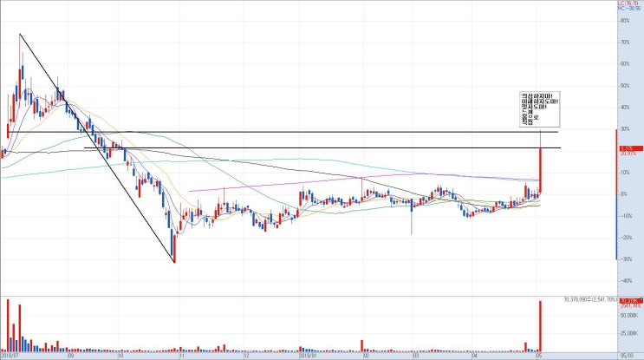The image size is (644, 360).
Task: Click the red current price tag on the price axis
Action: tap(631, 148)
